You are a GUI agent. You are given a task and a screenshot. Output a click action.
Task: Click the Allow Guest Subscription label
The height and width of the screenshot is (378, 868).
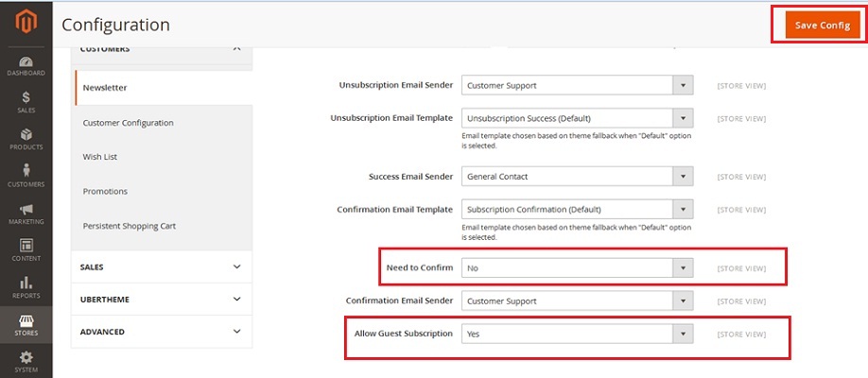[x=404, y=334]
